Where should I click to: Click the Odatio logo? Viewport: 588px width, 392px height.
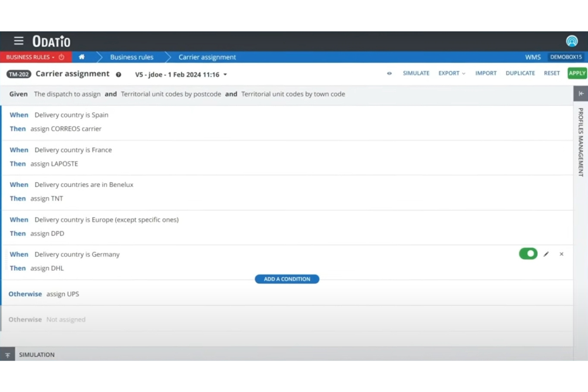51,41
